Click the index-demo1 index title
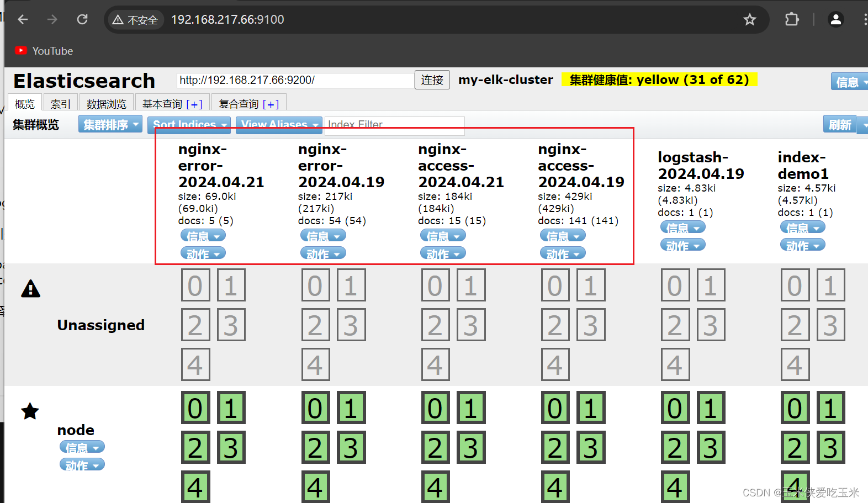 803,166
